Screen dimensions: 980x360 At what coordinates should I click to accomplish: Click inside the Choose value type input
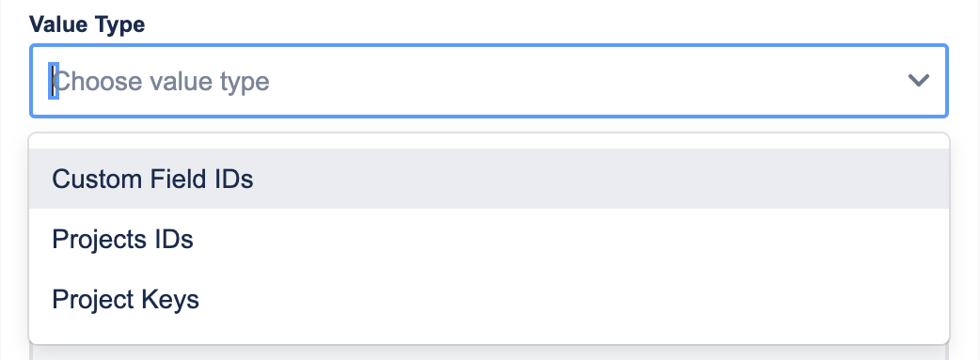point(475,81)
